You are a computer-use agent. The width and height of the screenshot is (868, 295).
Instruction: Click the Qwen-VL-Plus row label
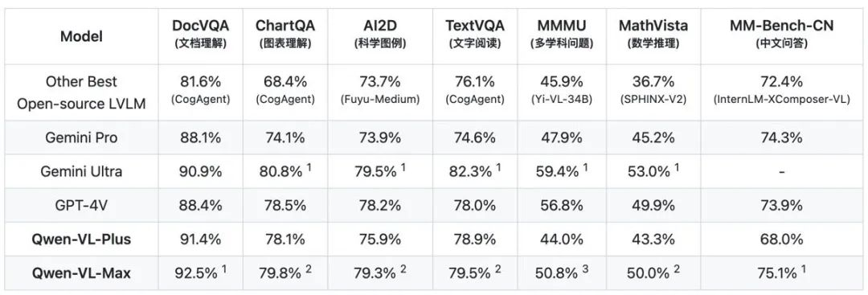click(81, 239)
